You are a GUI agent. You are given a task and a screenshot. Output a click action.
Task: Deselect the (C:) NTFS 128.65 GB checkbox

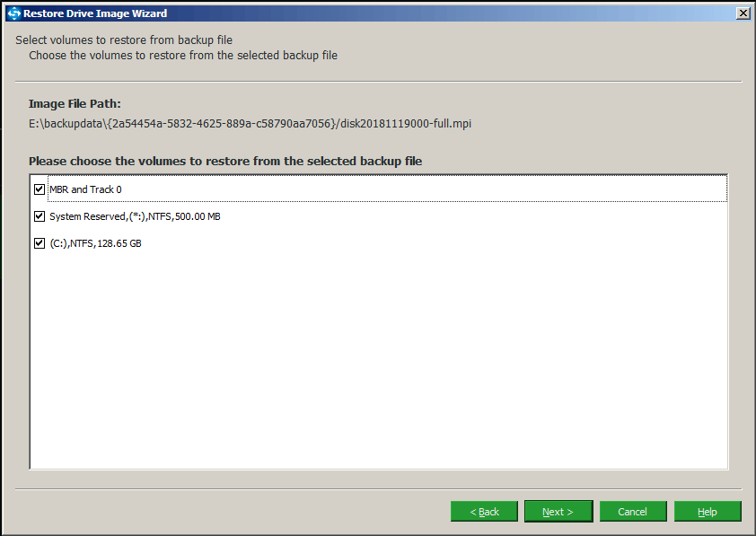pyautogui.click(x=40, y=243)
